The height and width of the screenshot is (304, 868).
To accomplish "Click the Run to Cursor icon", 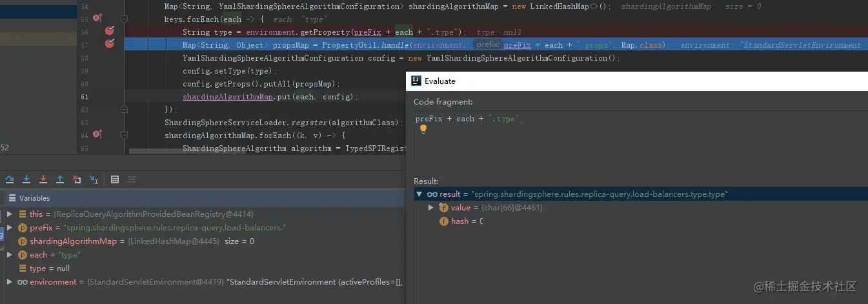I will tap(94, 179).
